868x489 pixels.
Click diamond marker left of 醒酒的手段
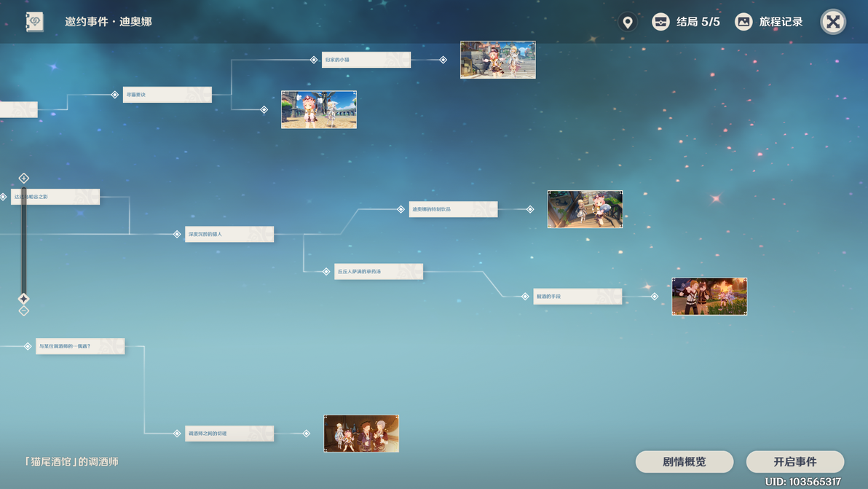[x=525, y=297]
